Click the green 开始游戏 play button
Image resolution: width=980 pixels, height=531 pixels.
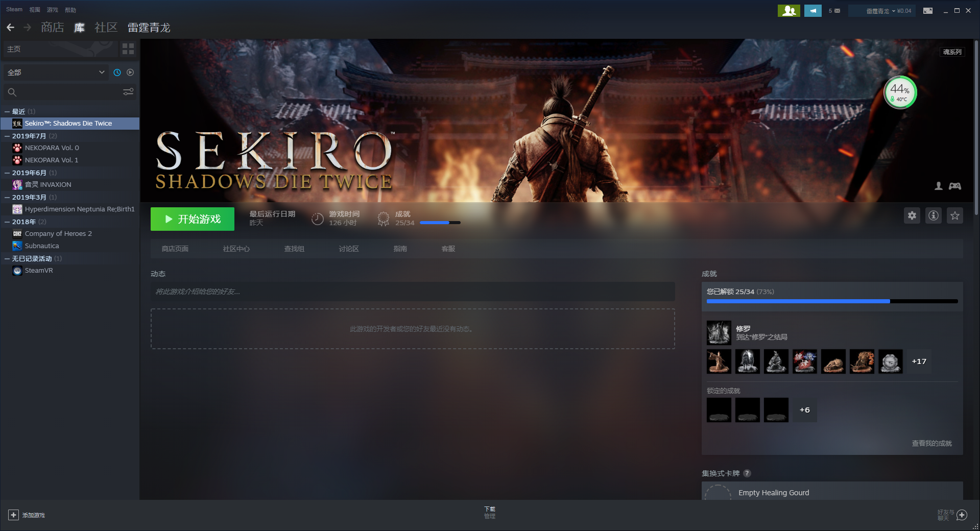(193, 219)
